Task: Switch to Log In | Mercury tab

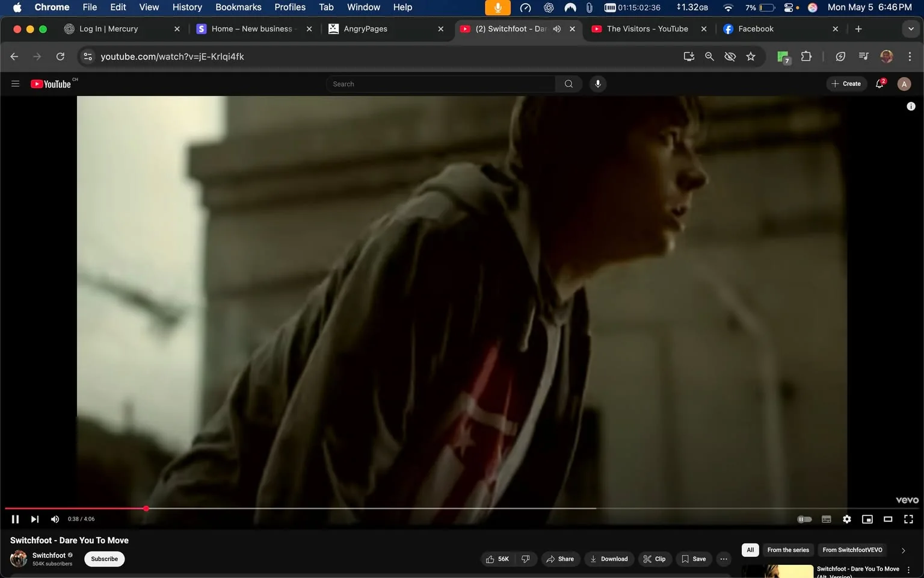Action: [122, 29]
